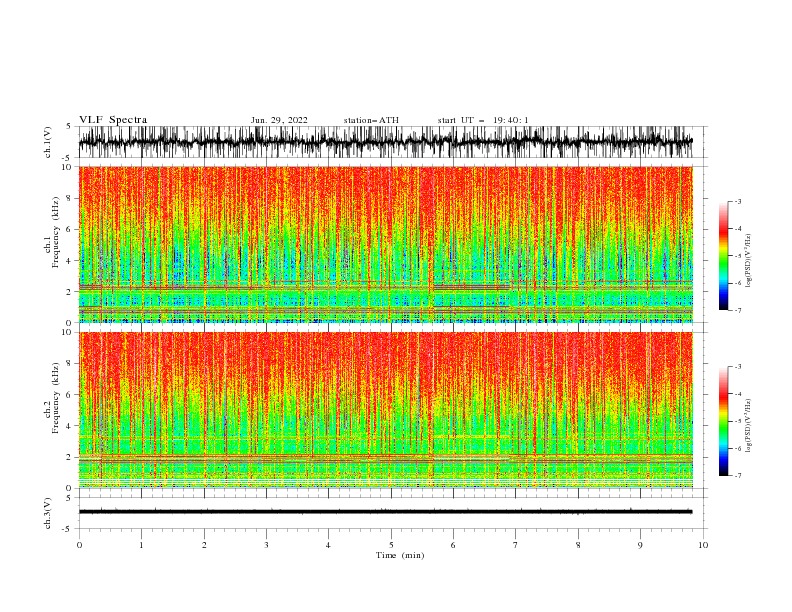Select the date "Jun. 29, 2022" in the header
This screenshot has height=612, width=792.
coord(279,120)
